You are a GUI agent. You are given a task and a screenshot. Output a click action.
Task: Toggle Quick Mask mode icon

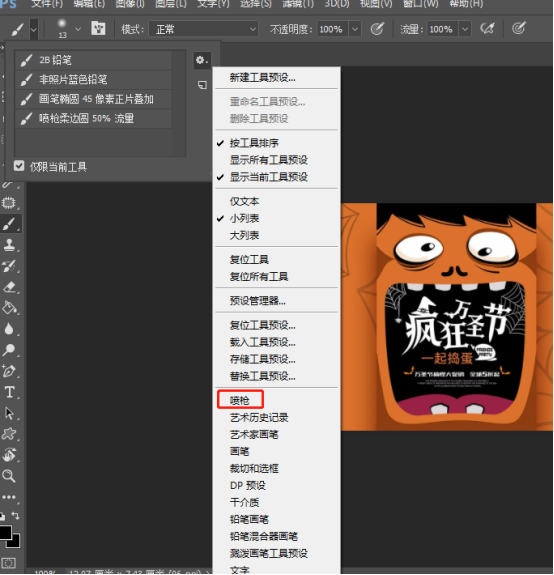coord(9,563)
